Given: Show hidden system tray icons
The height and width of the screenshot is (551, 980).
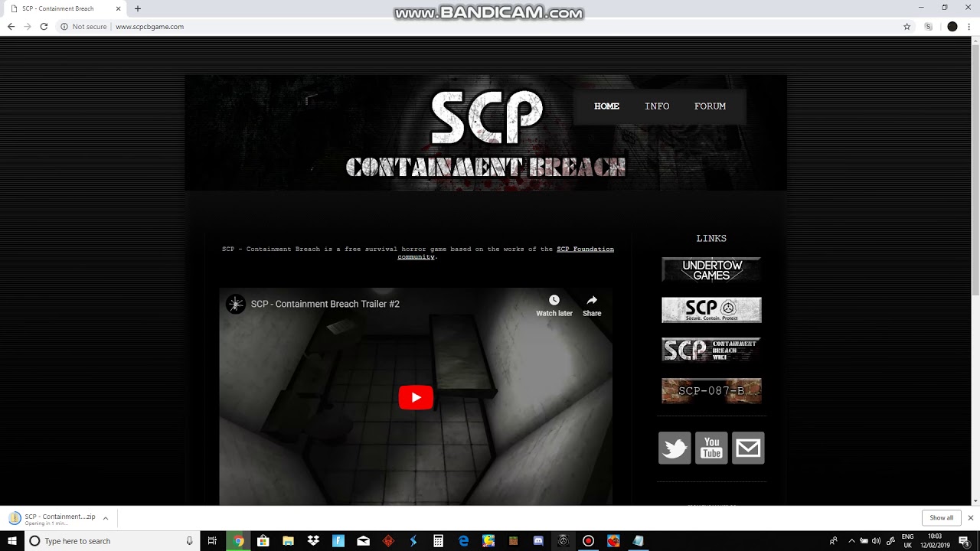Looking at the screenshot, I should (x=851, y=541).
